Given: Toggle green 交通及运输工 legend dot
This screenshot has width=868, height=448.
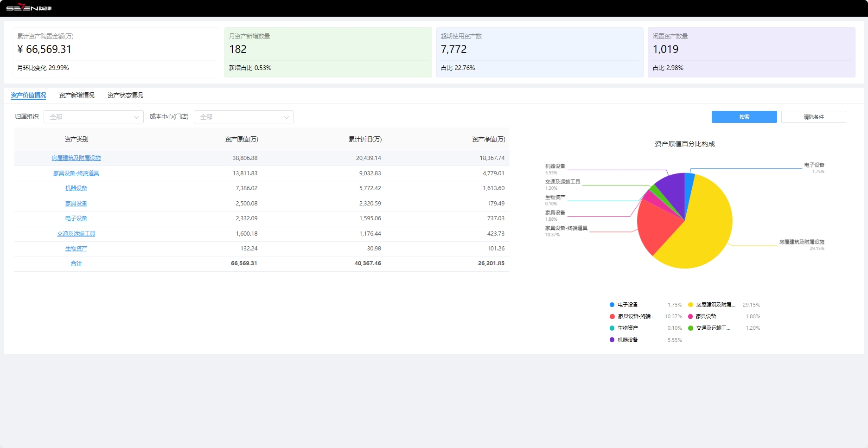Looking at the screenshot, I should (x=690, y=328).
